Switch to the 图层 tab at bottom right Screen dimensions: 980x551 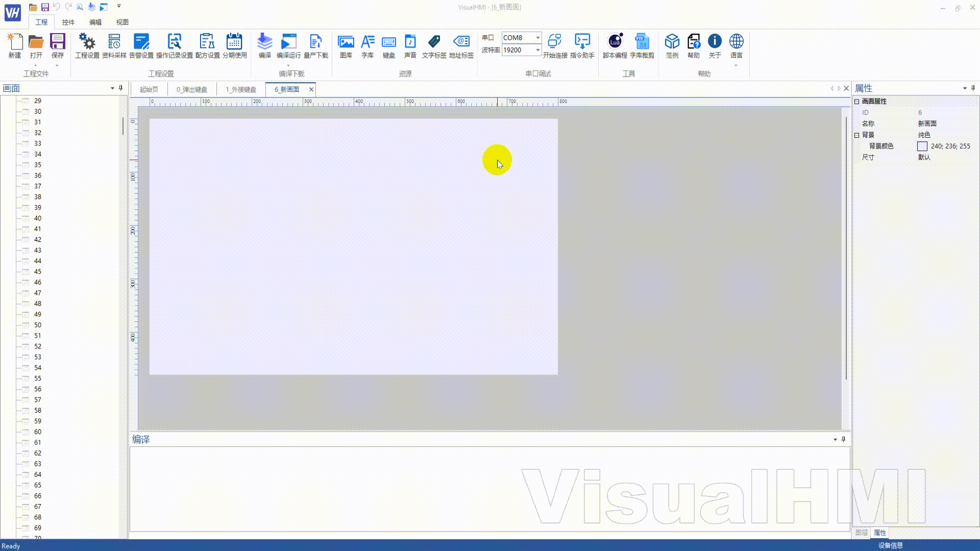tap(862, 533)
